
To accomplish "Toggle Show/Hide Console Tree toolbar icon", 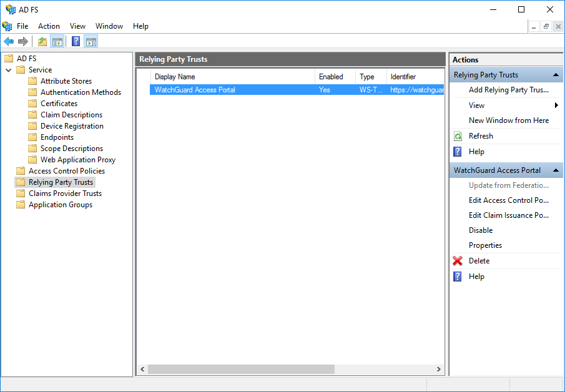I will (57, 42).
